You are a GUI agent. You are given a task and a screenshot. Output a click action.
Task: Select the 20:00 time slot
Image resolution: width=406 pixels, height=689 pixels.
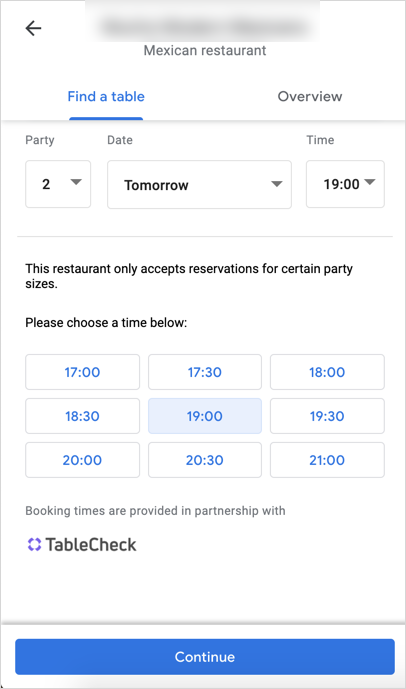(83, 460)
